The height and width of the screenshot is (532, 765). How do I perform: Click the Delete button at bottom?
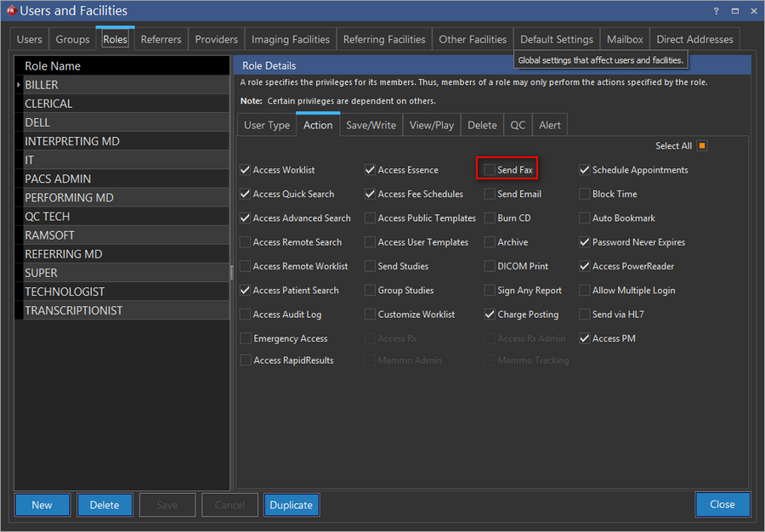point(105,505)
